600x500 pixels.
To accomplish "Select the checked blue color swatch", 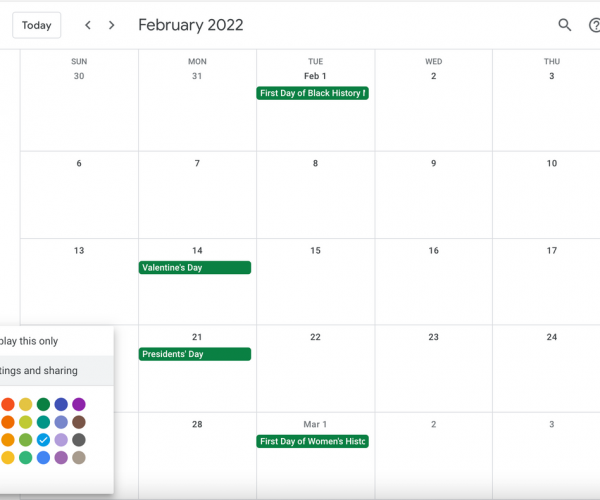I will point(43,440).
